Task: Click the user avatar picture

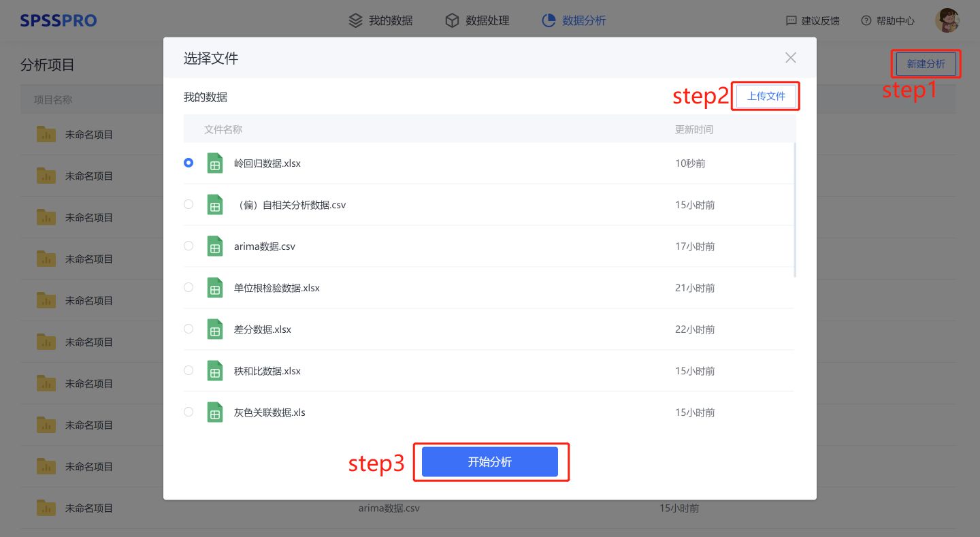Action: coord(947,20)
